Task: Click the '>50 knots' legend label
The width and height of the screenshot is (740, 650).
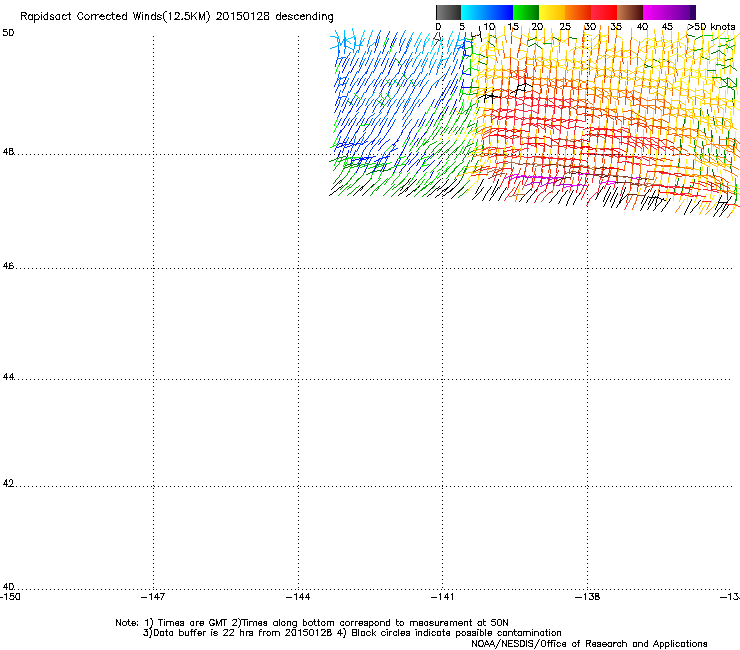Action: coord(711,27)
